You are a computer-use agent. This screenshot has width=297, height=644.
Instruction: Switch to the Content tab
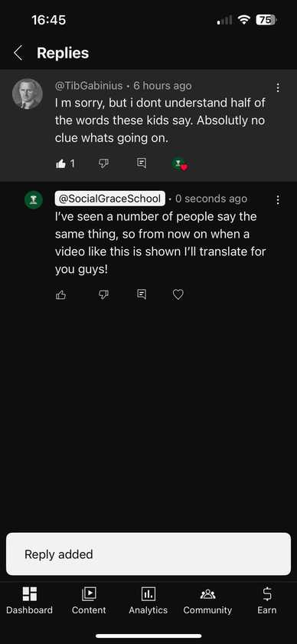tap(89, 600)
